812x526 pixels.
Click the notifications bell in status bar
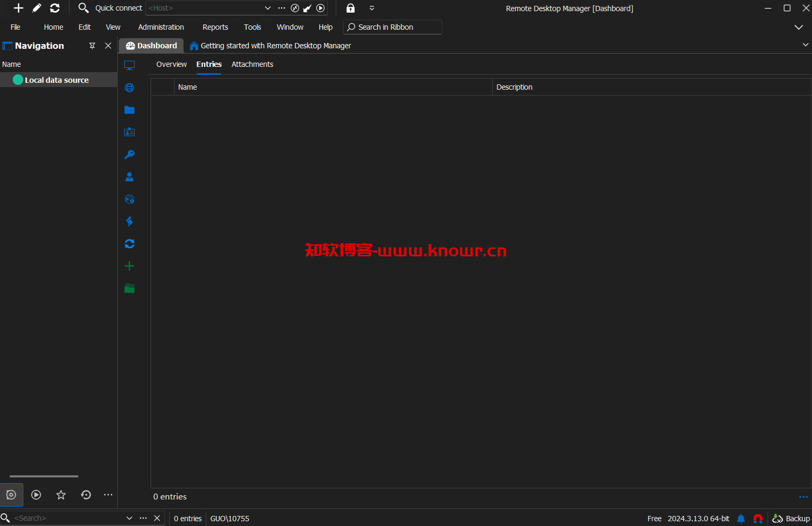741,519
